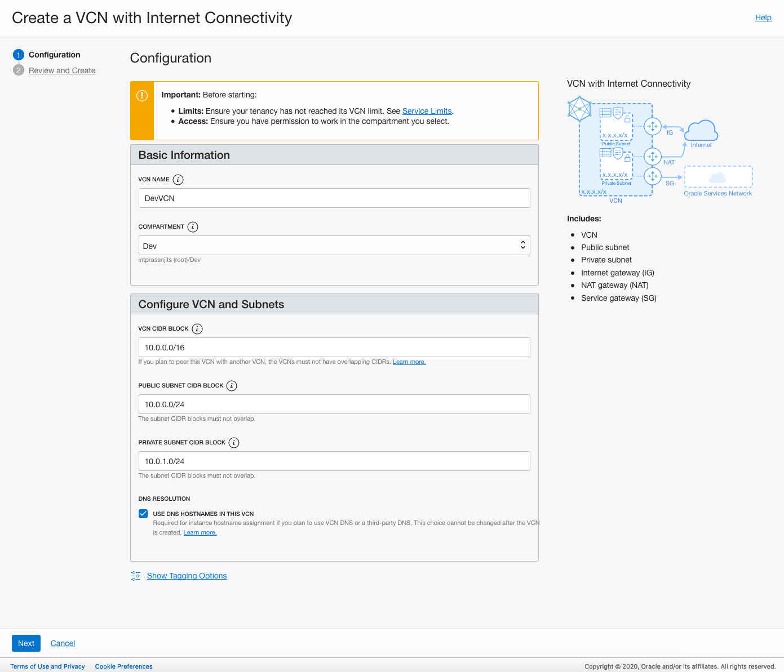Click the orange warning exclamation icon
The height and width of the screenshot is (672, 784).
(x=142, y=96)
